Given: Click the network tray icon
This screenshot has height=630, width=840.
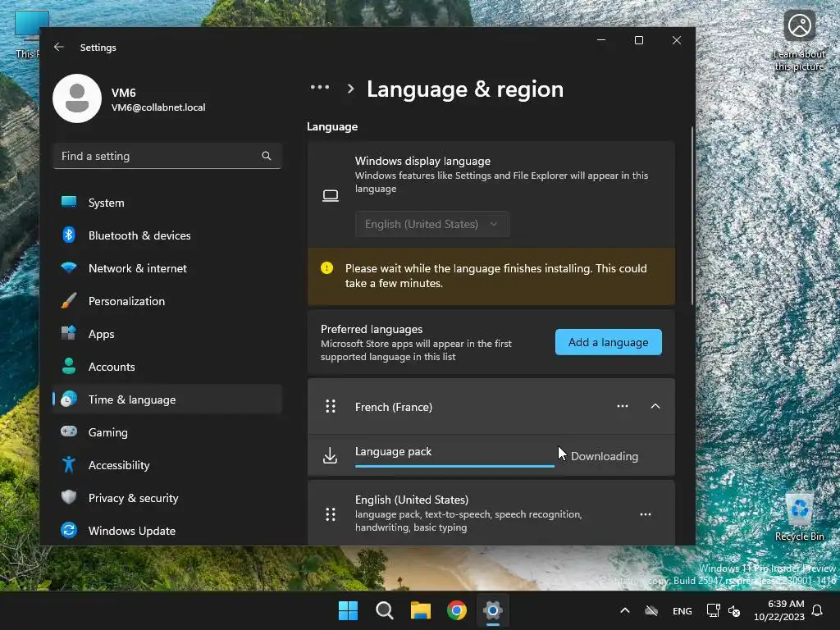Looking at the screenshot, I should pyautogui.click(x=713, y=610).
